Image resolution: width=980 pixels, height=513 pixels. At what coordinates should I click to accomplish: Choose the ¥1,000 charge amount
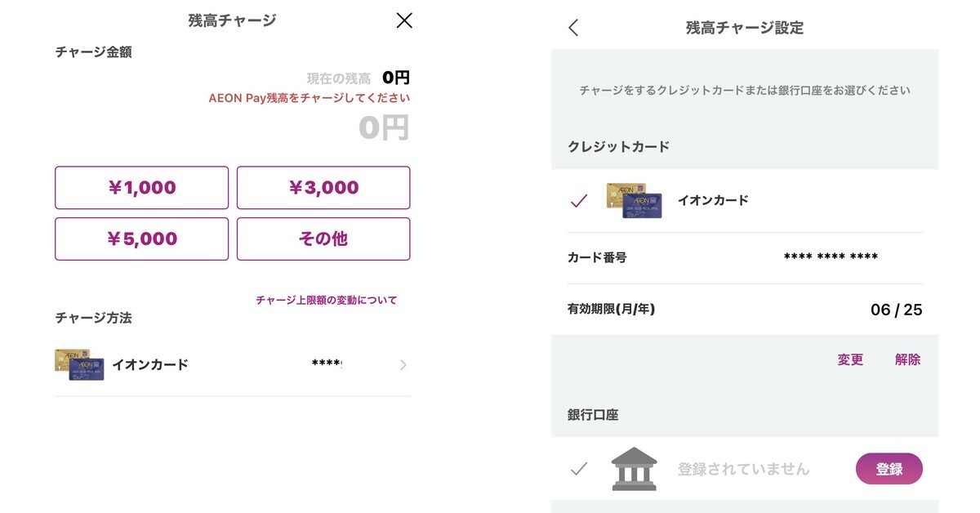141,188
